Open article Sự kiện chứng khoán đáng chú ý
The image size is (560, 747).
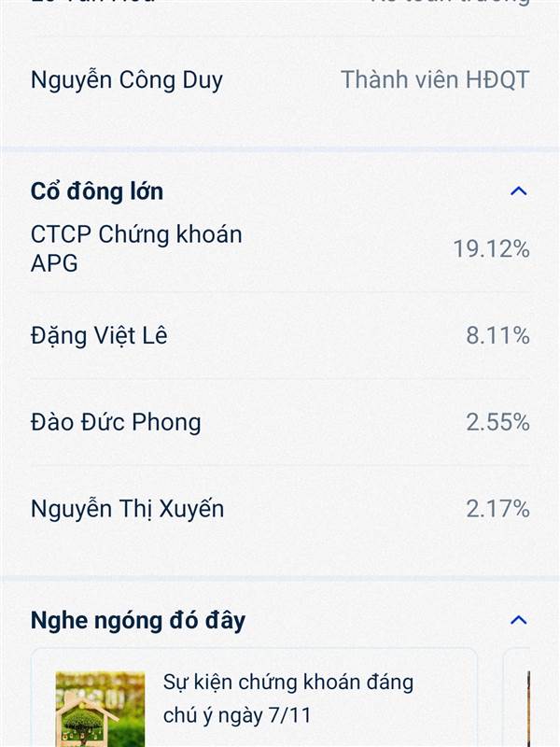288,698
